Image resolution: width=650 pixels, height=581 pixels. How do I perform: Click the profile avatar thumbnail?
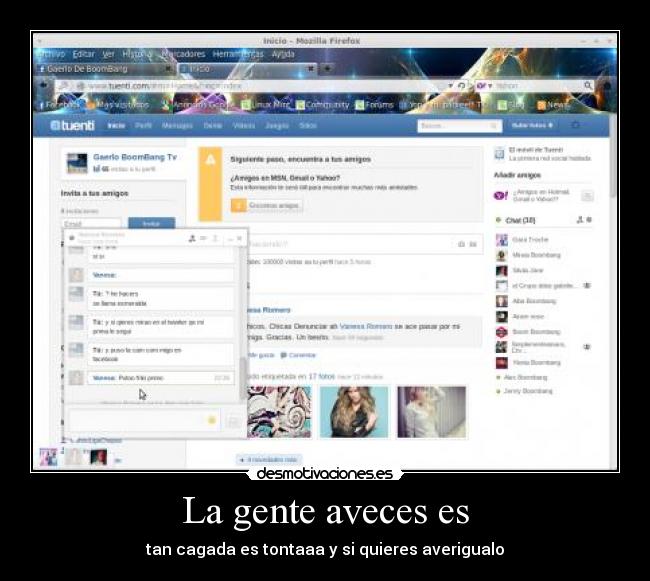tap(77, 163)
